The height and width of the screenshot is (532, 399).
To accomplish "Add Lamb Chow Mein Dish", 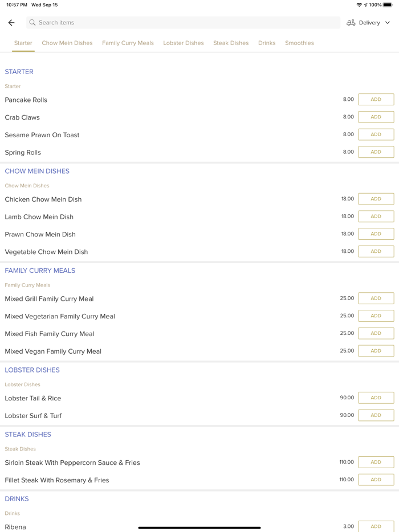I will tap(376, 216).
